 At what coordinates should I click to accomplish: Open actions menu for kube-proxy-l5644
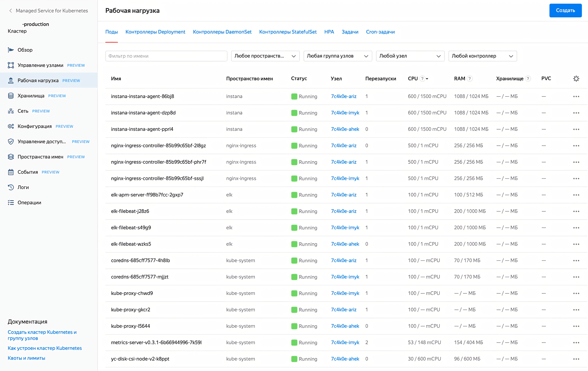(576, 326)
